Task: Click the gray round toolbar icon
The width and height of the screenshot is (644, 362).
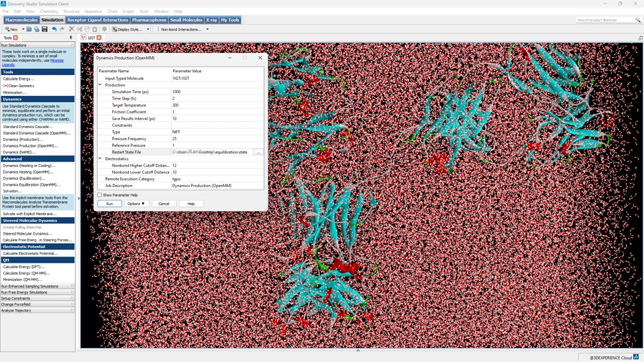Action: click(x=105, y=29)
